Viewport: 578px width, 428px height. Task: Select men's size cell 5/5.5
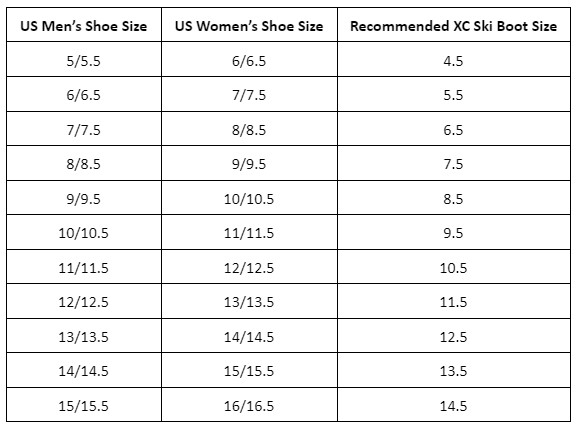pos(84,59)
